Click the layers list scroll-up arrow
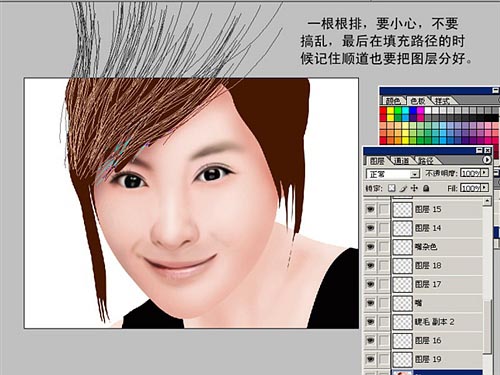This screenshot has width=500, height=375. [x=487, y=201]
